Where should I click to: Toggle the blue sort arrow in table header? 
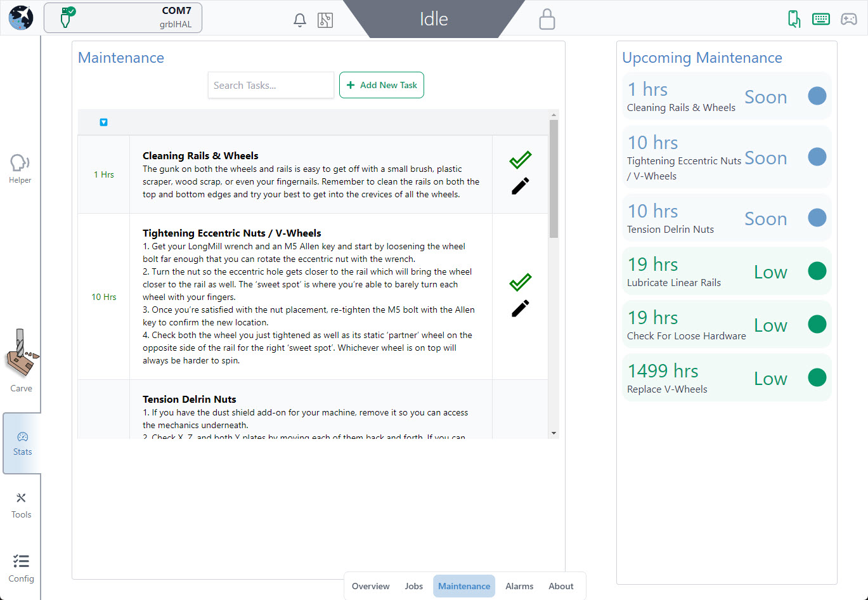pos(104,122)
